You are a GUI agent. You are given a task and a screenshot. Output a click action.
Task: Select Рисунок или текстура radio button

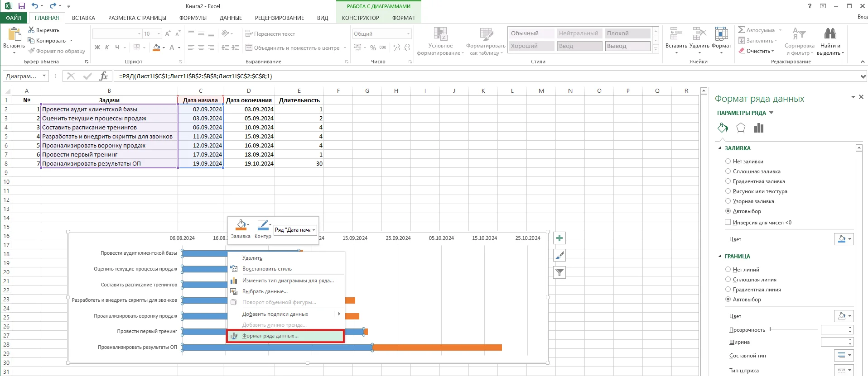pyautogui.click(x=728, y=191)
